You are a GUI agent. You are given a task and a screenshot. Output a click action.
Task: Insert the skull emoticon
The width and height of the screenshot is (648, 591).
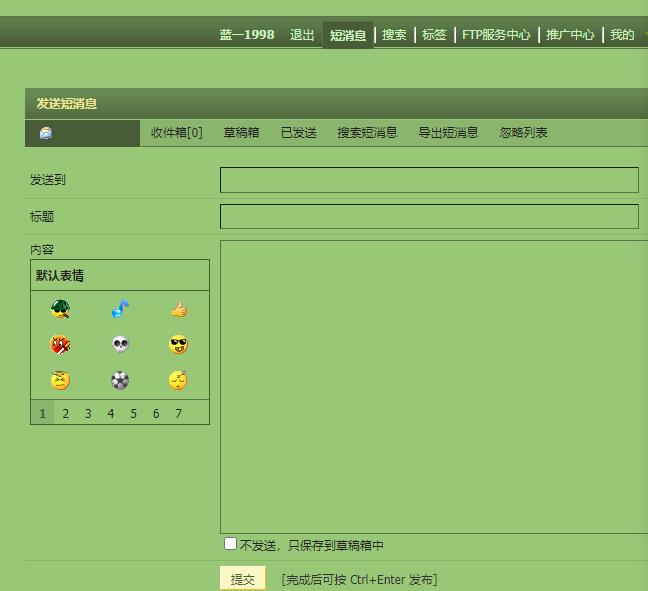click(x=120, y=344)
